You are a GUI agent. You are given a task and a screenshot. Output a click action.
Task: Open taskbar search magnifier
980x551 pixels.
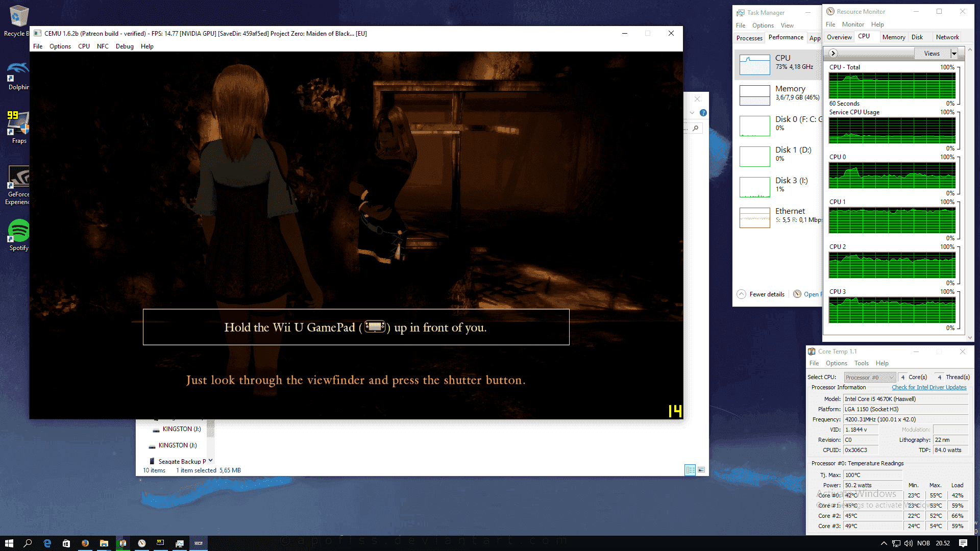pyautogui.click(x=28, y=543)
